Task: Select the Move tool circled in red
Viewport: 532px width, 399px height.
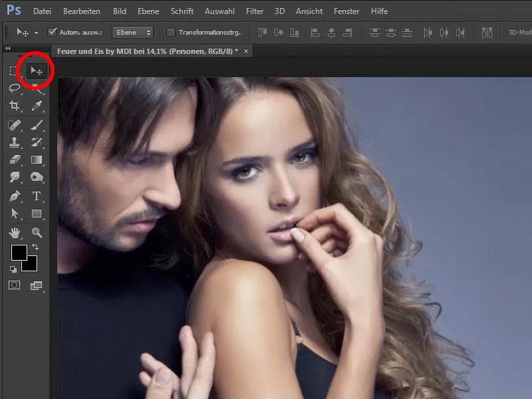Action: click(37, 70)
